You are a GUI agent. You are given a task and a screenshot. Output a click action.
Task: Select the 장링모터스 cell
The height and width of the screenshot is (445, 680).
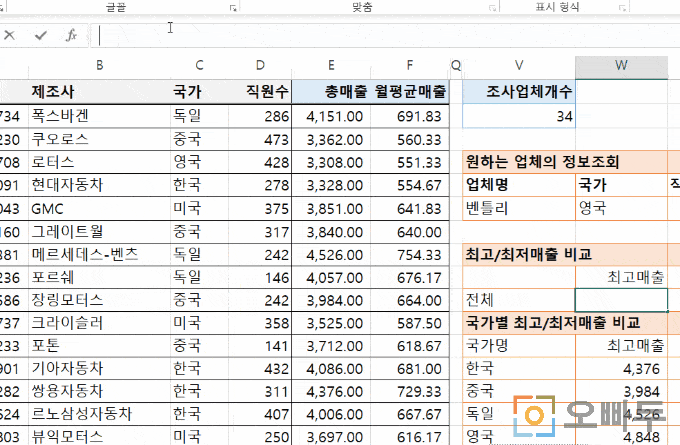coord(100,300)
